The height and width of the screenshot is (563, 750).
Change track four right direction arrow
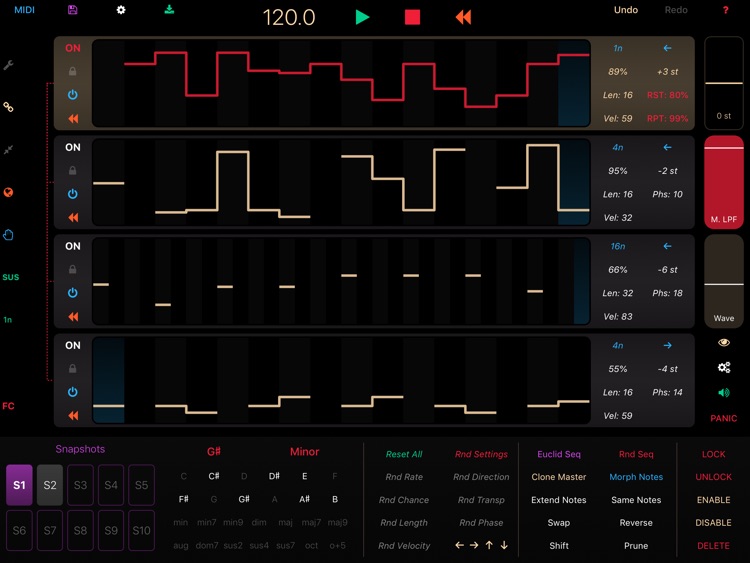pos(667,345)
